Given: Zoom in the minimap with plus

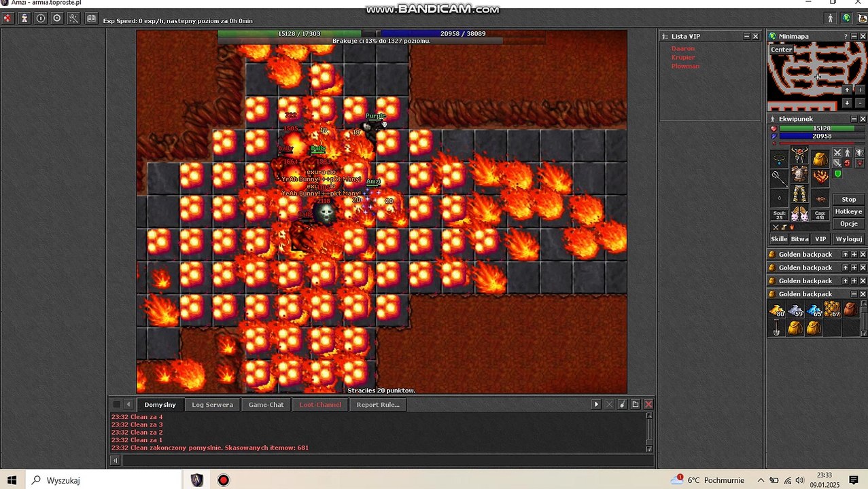Looking at the screenshot, I should point(861,90).
